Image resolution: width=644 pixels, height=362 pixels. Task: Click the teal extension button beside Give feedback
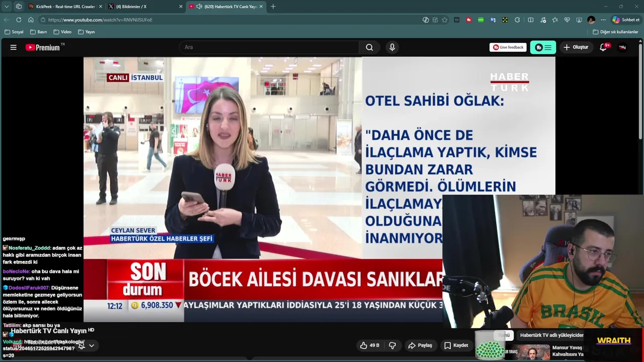pos(543,47)
